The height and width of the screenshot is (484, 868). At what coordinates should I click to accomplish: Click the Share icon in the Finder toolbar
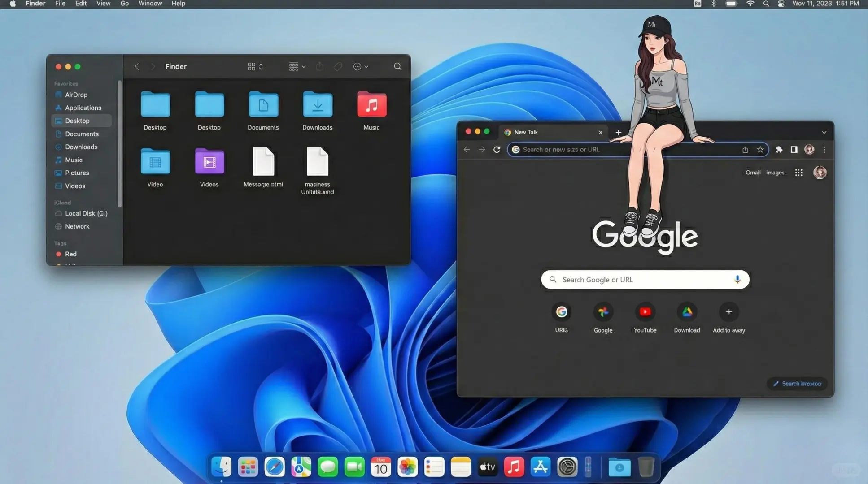coord(319,66)
